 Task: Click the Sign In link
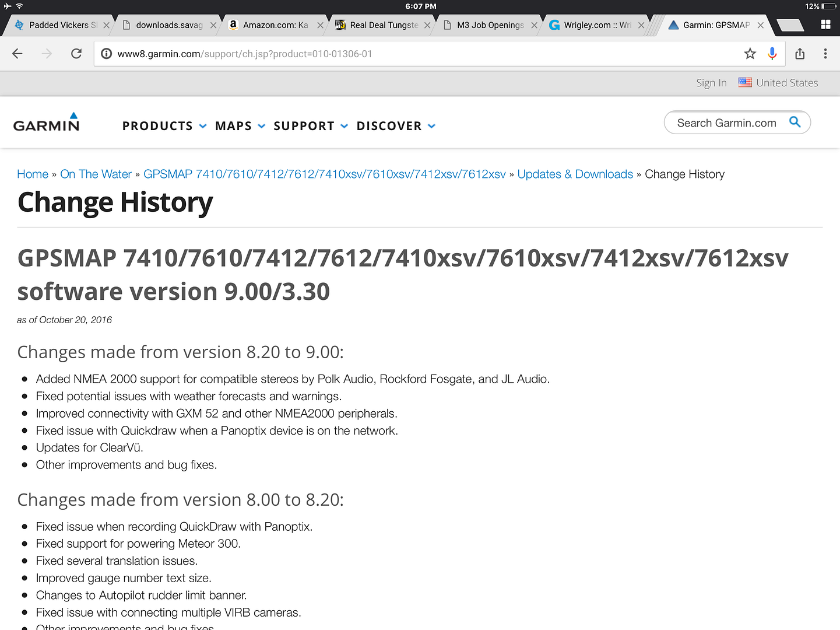[711, 83]
